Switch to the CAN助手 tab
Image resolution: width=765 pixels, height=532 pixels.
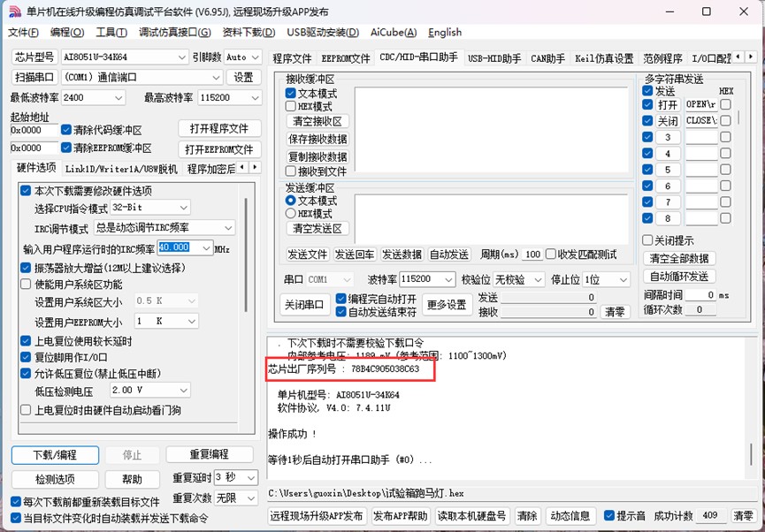(x=547, y=58)
